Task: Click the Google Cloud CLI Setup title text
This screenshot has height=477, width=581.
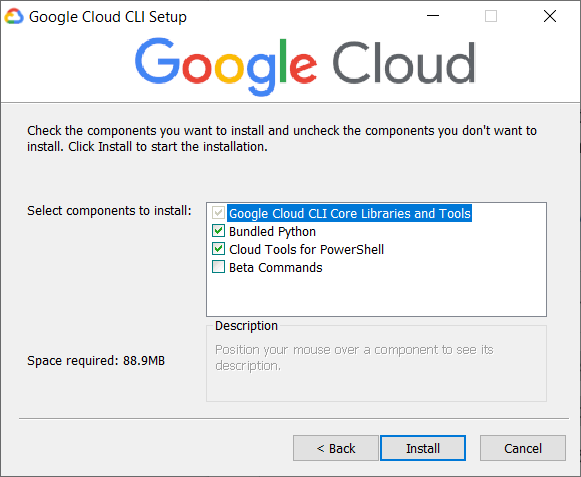Action: click(108, 17)
